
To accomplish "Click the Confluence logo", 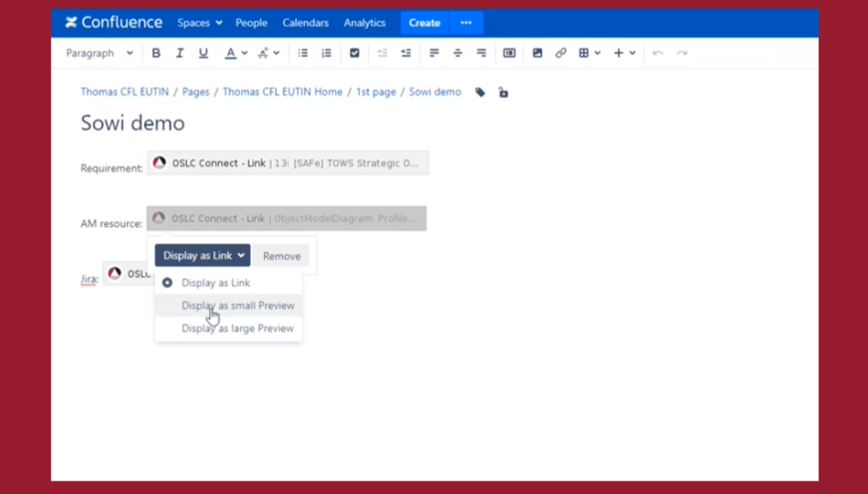I will (x=114, y=23).
